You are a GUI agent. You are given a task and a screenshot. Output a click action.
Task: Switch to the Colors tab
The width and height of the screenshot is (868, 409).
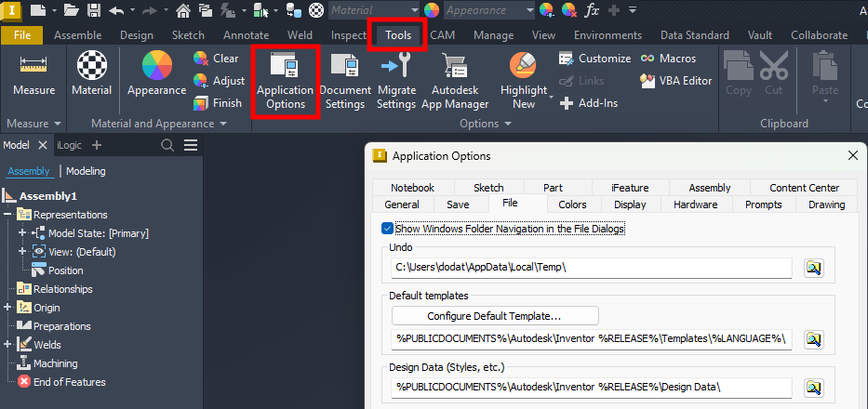(572, 204)
